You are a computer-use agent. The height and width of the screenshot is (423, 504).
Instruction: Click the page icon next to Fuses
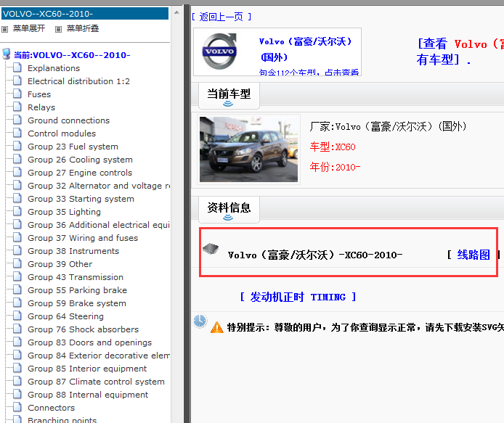pyautogui.click(x=17, y=94)
